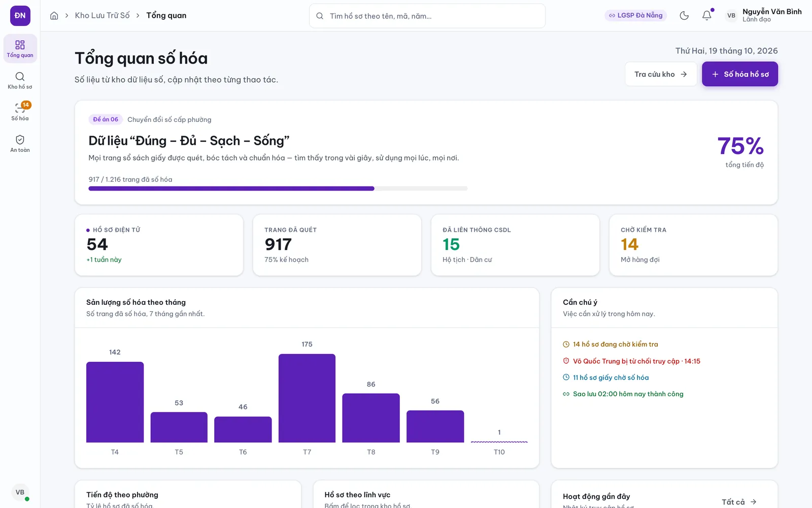Open the Võ Quốc Trung access denied alert

click(631, 361)
